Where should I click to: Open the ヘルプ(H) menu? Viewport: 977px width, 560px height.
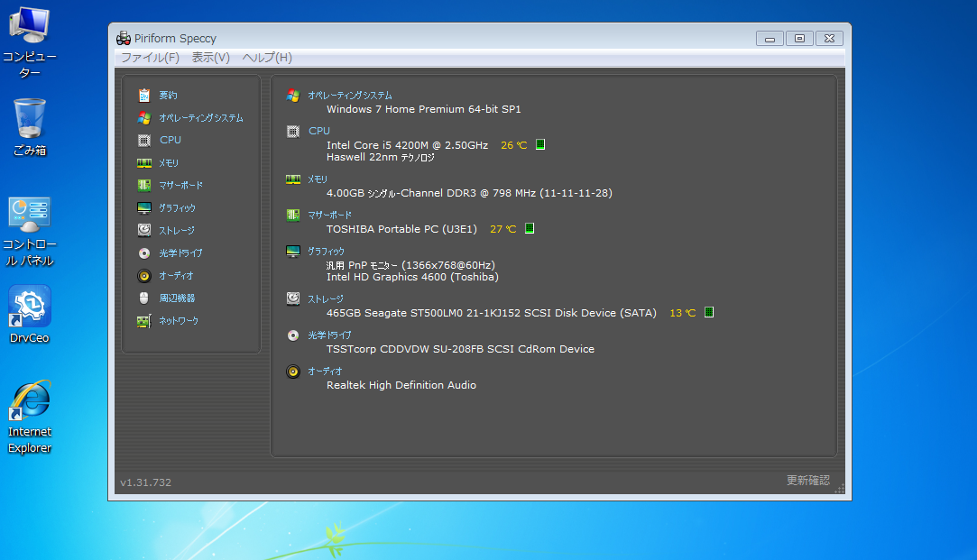coord(267,58)
